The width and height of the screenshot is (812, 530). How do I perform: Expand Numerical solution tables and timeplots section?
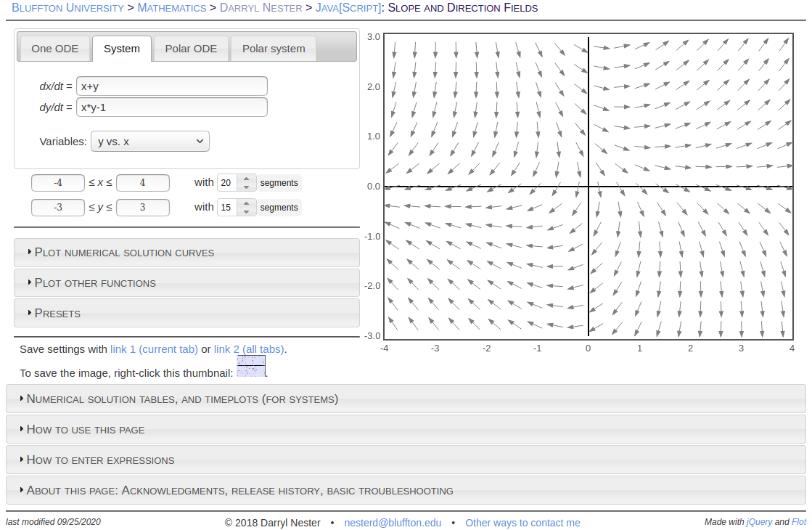point(182,399)
